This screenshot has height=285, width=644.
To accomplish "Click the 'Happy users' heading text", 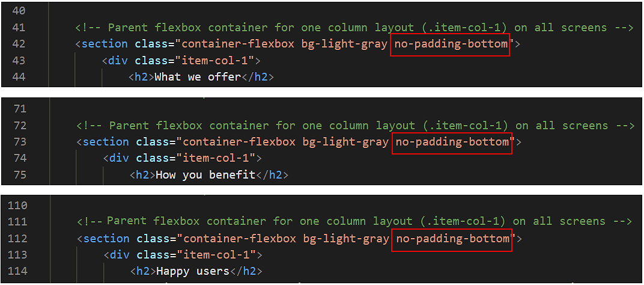I will [x=193, y=271].
